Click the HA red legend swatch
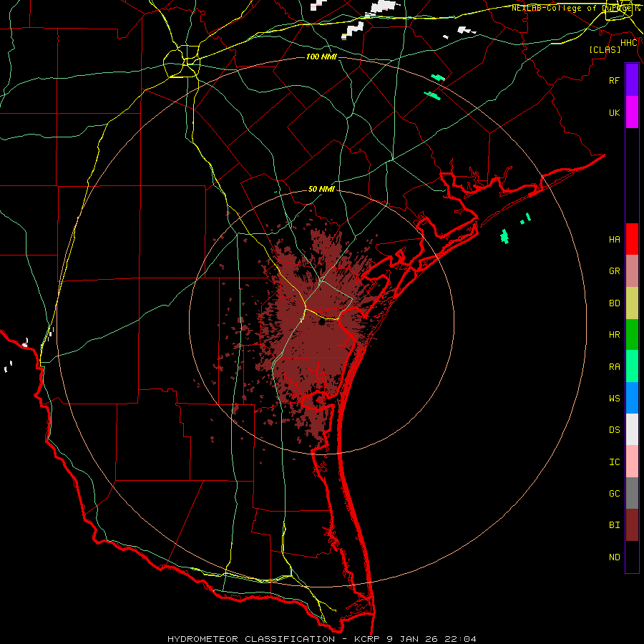This screenshot has height=644, width=644. coord(632,239)
